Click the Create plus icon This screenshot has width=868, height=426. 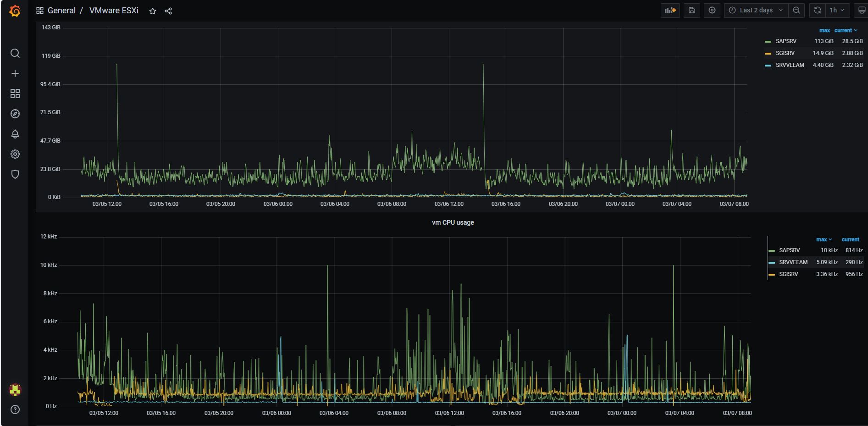[15, 73]
